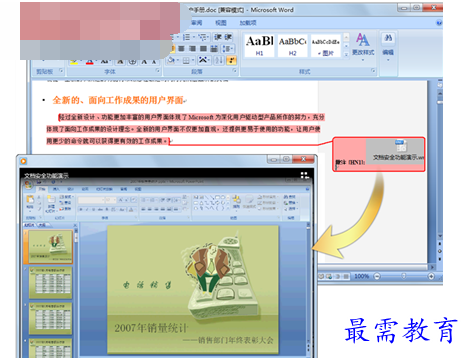
Task: Apply the 图片 style
Action: pos(326,46)
